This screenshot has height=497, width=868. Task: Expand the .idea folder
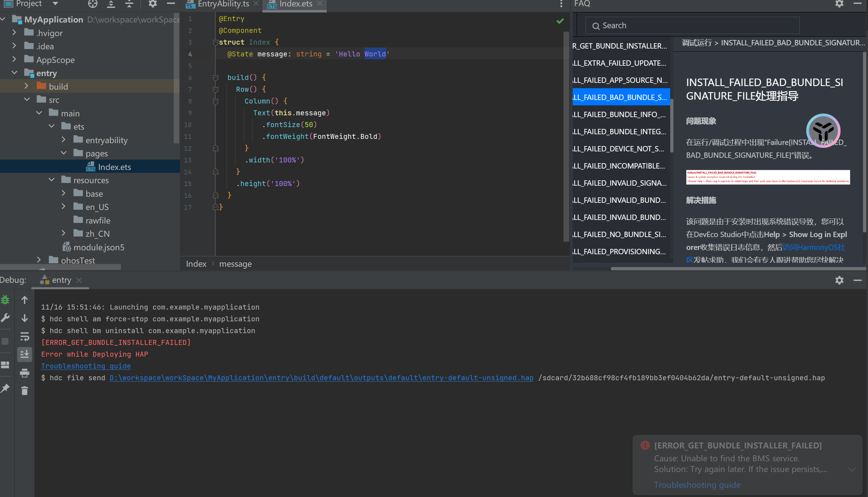coord(14,46)
